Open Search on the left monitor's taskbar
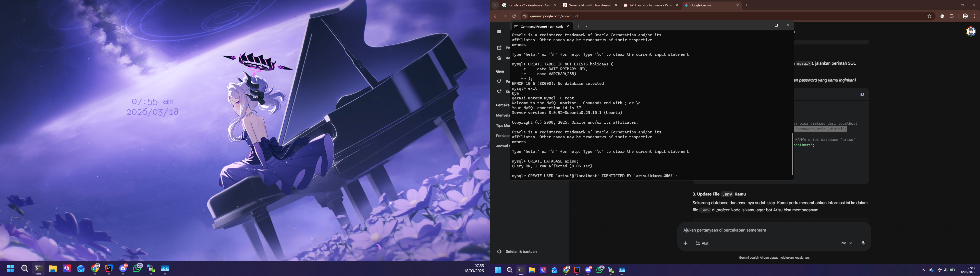The width and height of the screenshot is (980, 276). tap(25, 268)
